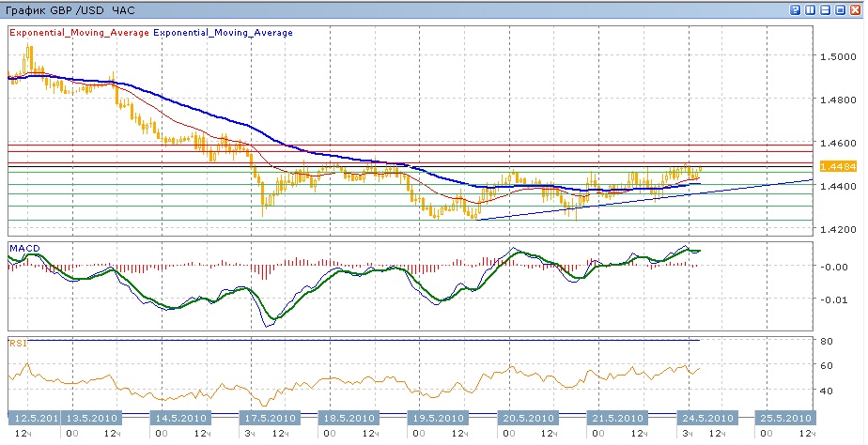Select the 14.5.2010 date marker

click(x=178, y=418)
